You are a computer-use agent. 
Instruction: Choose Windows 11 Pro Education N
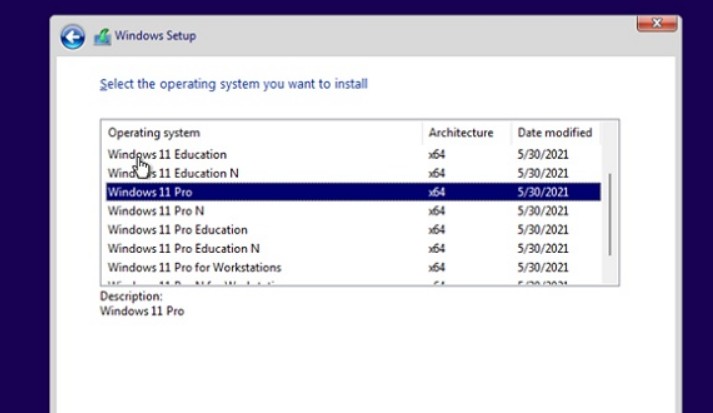(353, 248)
